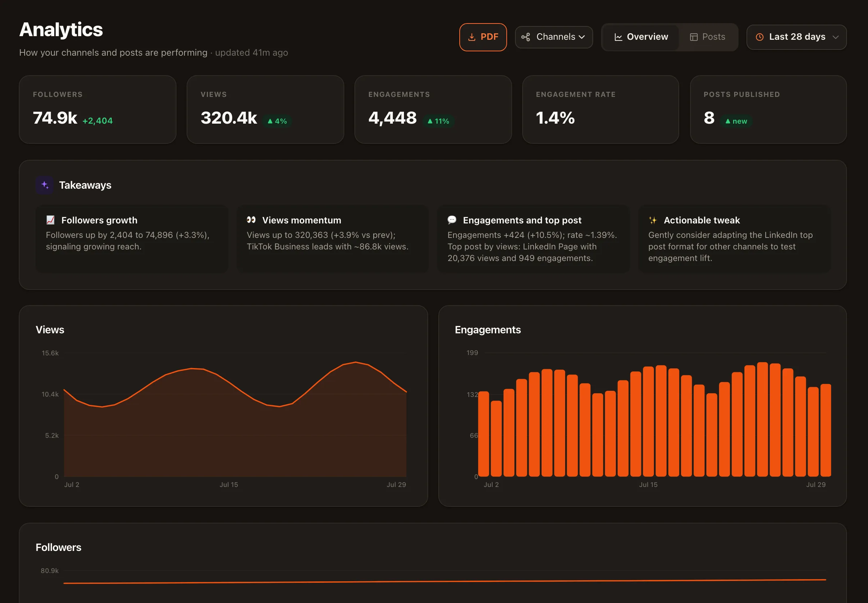Click the last bar in Engagements chart
868x603 pixels.
[x=826, y=430]
